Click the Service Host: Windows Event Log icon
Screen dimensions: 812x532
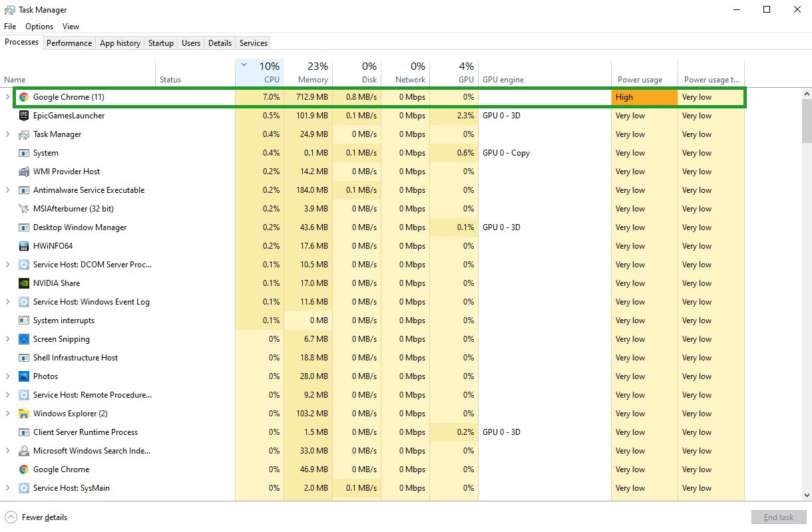24,302
